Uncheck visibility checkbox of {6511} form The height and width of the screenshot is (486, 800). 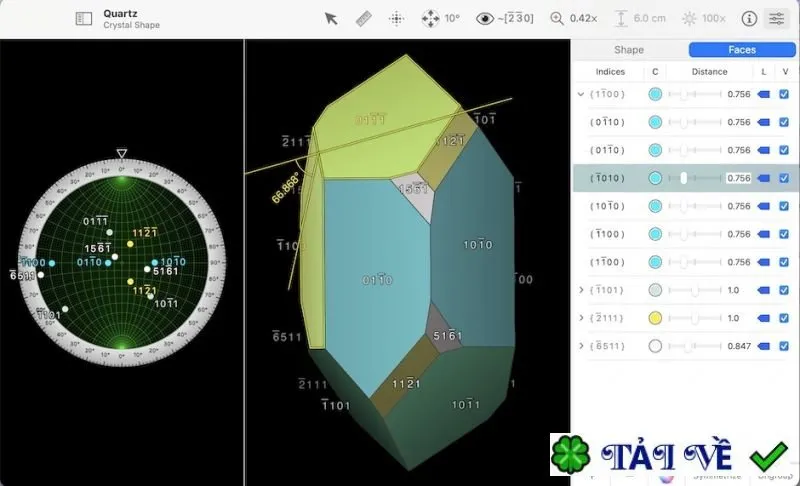click(784, 346)
